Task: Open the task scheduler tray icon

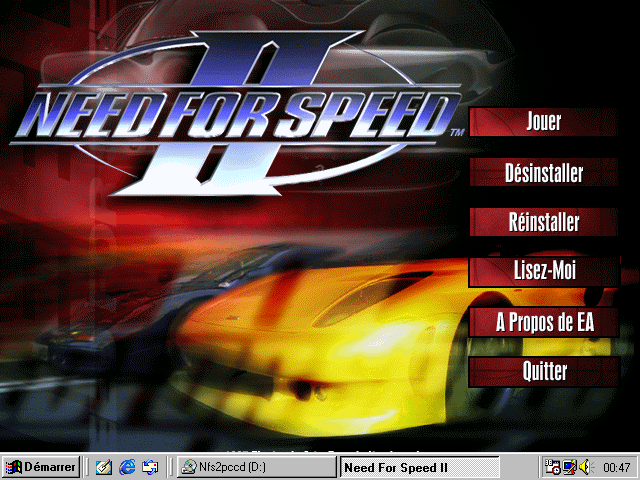Action: pos(552,467)
